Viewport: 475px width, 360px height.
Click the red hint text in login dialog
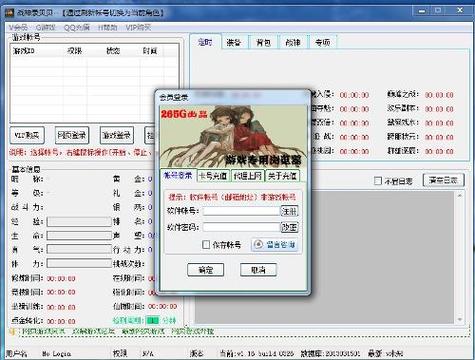click(x=232, y=197)
